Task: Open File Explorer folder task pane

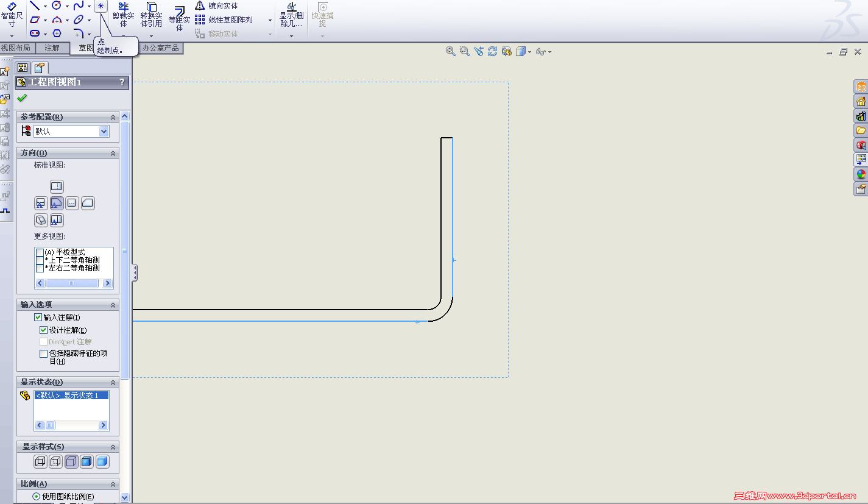Action: pyautogui.click(x=861, y=130)
